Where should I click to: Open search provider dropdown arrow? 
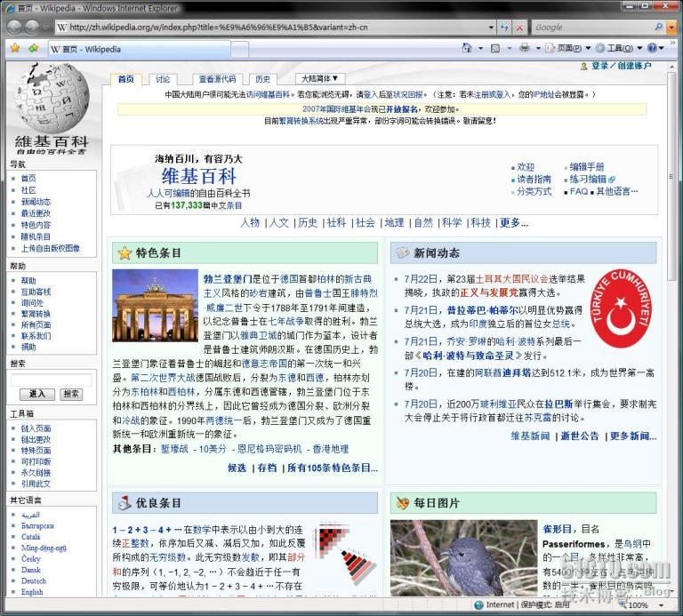tap(671, 28)
